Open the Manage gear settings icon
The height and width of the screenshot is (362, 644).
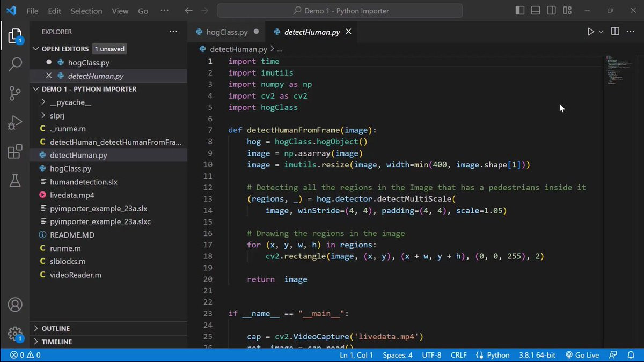tap(15, 334)
